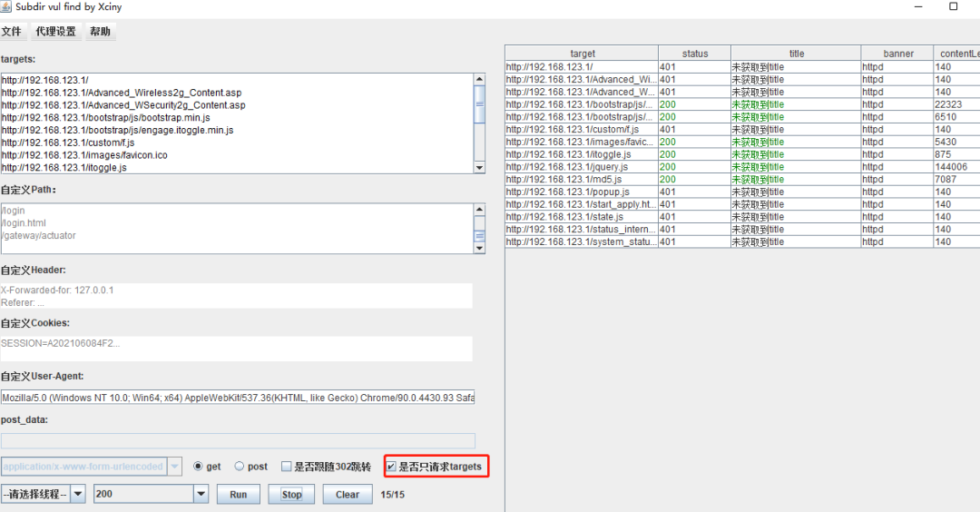Select the popup.js result row
This screenshot has height=512, width=980.
[742, 192]
